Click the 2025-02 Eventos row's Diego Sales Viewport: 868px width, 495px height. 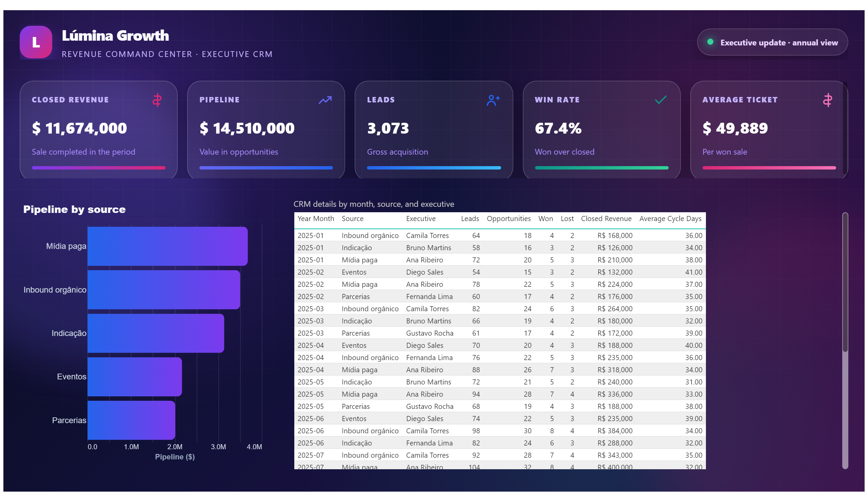pyautogui.click(x=424, y=272)
